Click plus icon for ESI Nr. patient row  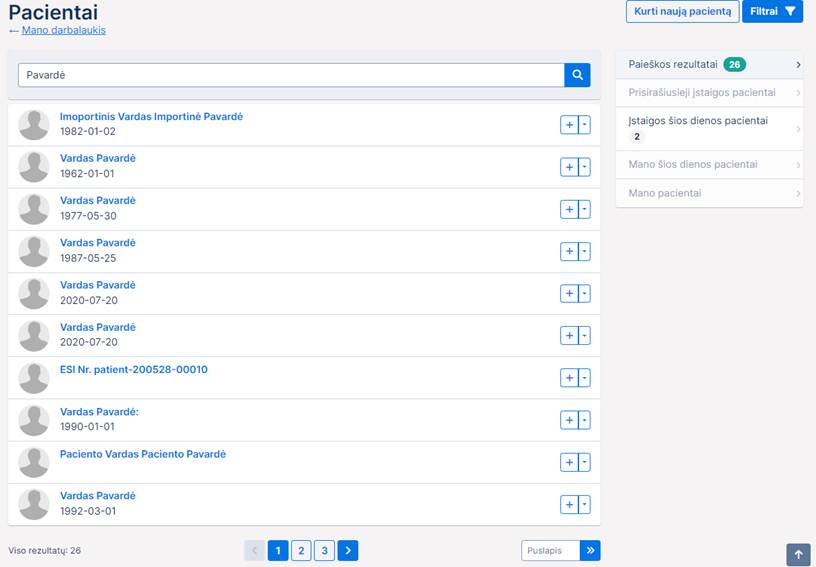(569, 378)
